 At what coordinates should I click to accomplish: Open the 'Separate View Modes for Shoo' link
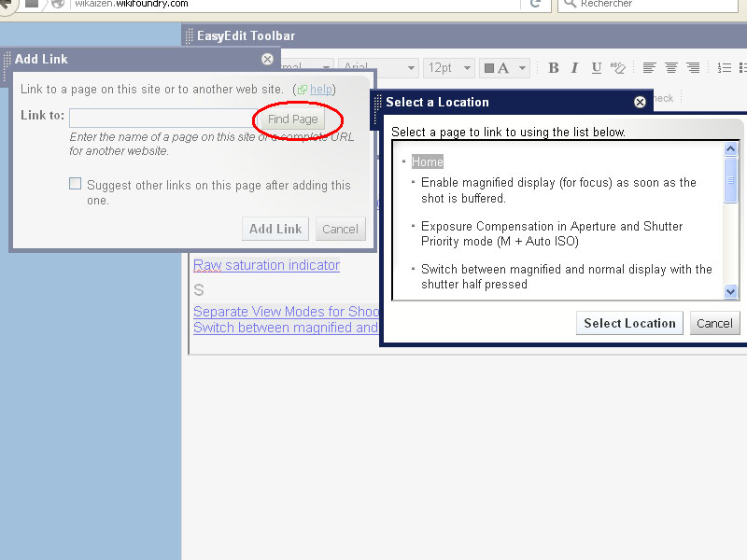coord(286,312)
